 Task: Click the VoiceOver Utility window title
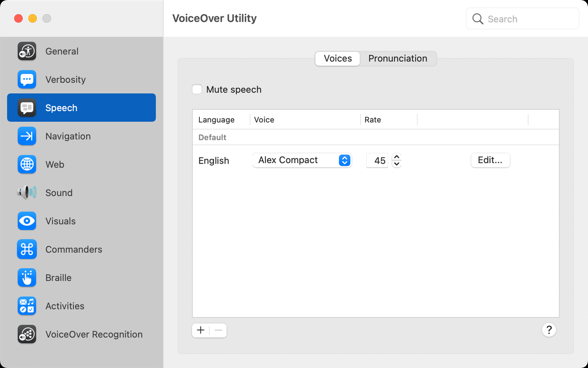tap(215, 18)
